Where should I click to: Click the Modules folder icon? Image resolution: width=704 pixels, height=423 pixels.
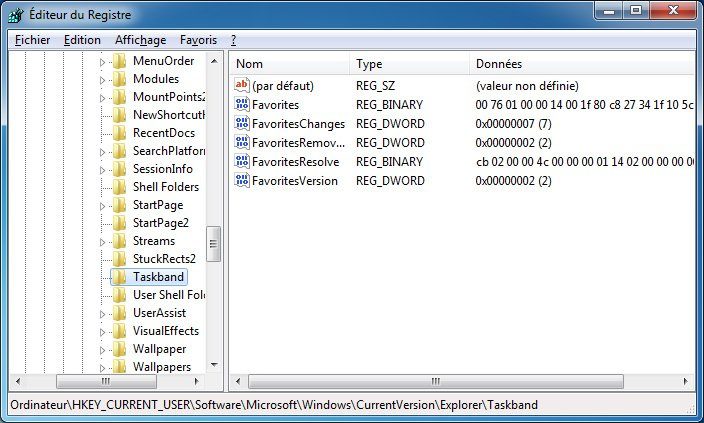[x=119, y=79]
